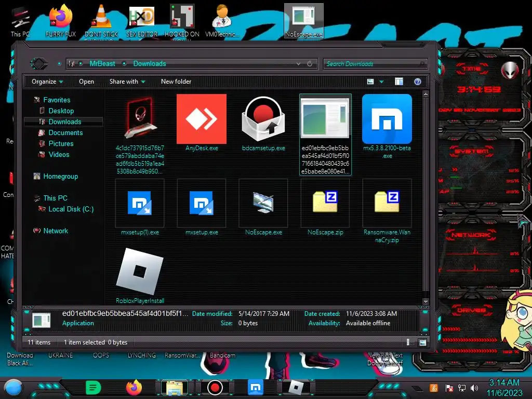Open the view options dropdown arrow

[382, 82]
